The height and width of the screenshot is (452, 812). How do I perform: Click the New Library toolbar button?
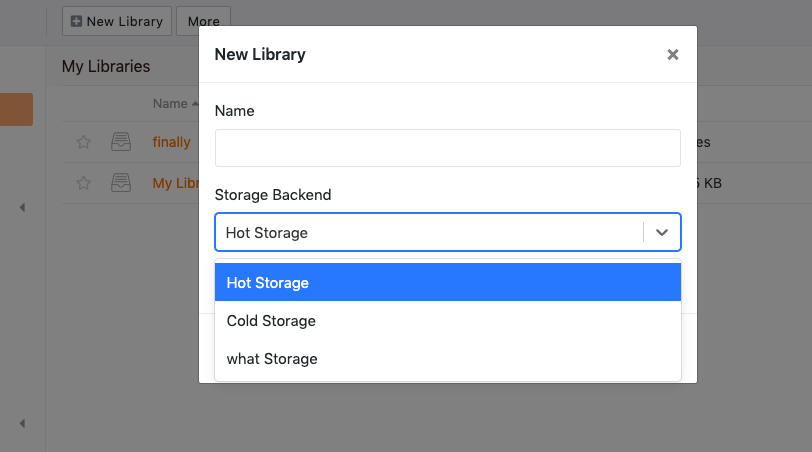[117, 21]
